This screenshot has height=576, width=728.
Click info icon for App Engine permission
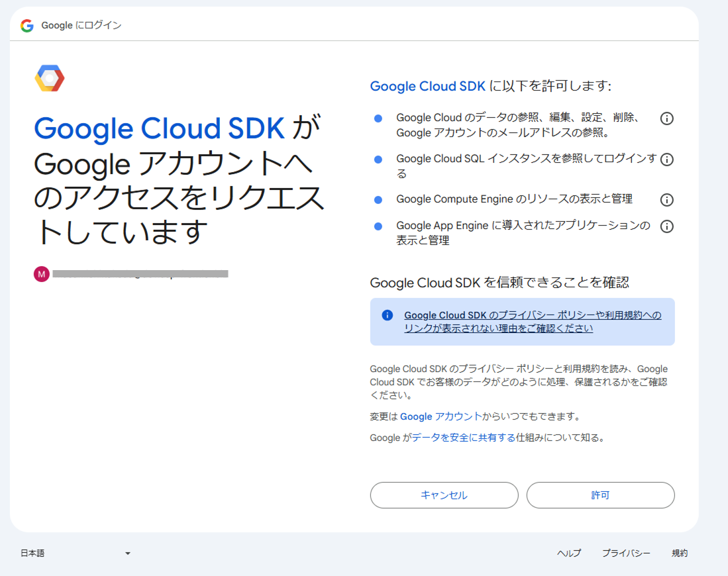coord(666,226)
